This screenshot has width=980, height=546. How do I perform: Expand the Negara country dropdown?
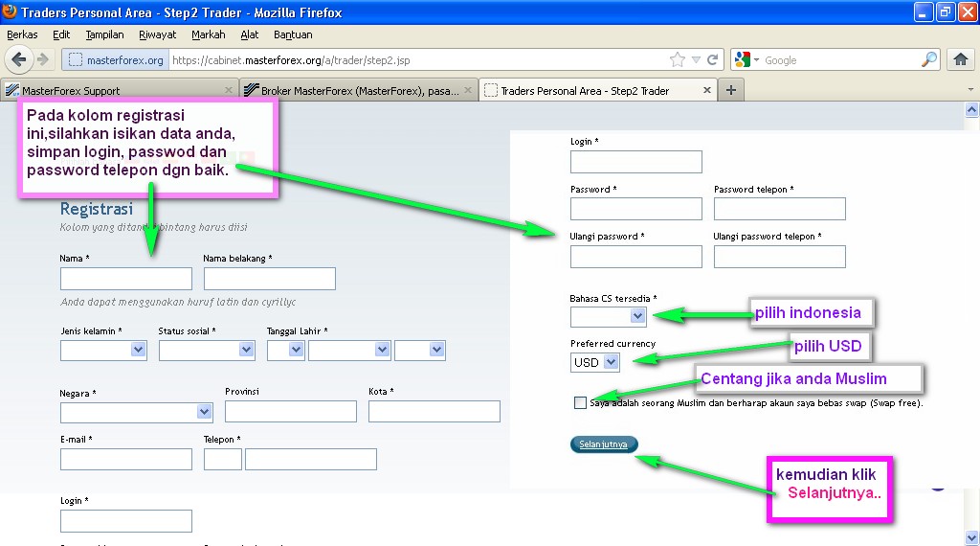coord(136,412)
